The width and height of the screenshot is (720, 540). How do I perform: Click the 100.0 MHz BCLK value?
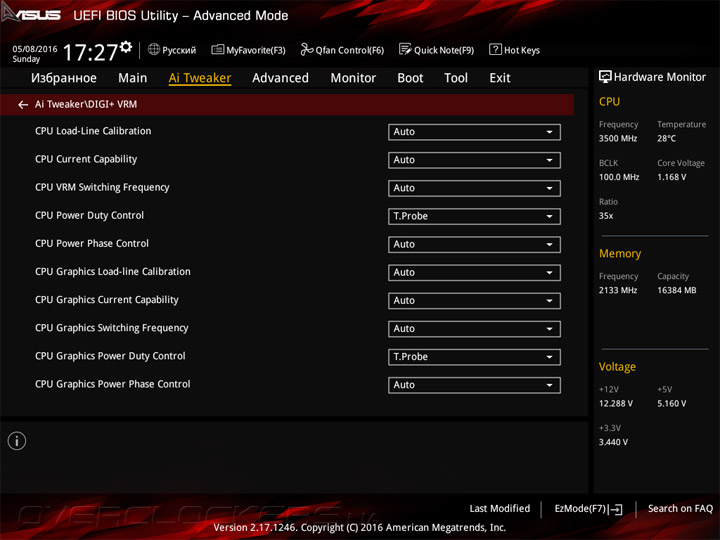(x=619, y=177)
